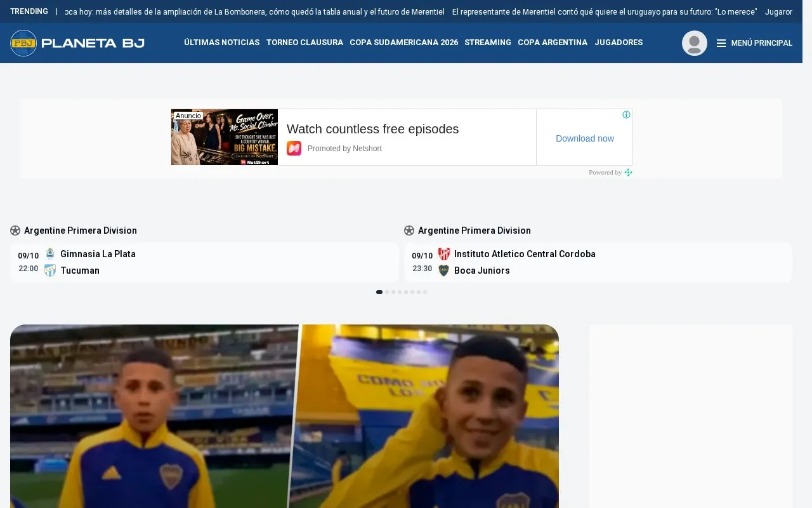
Task: Open Últimas Noticias section
Action: click(x=222, y=43)
